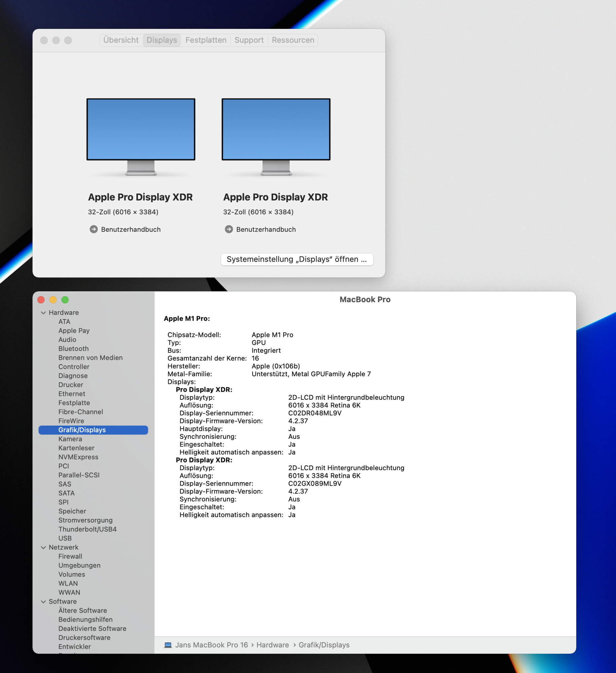
Task: Switch to the Festplatten tab
Action: (206, 40)
